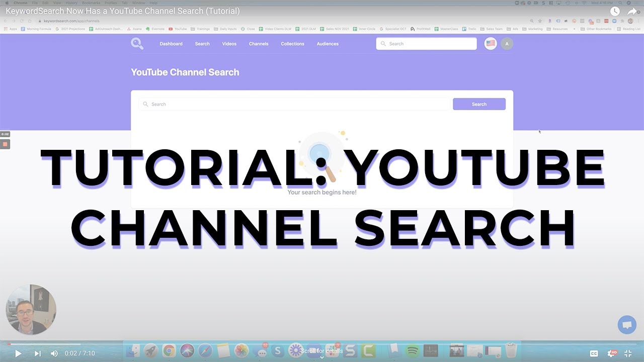The image size is (644, 362).
Task: Open the Evernote bookmark
Action: (x=154, y=29)
